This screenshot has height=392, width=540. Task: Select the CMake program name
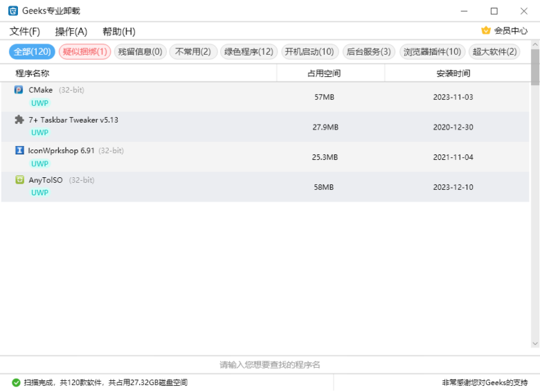(x=41, y=90)
